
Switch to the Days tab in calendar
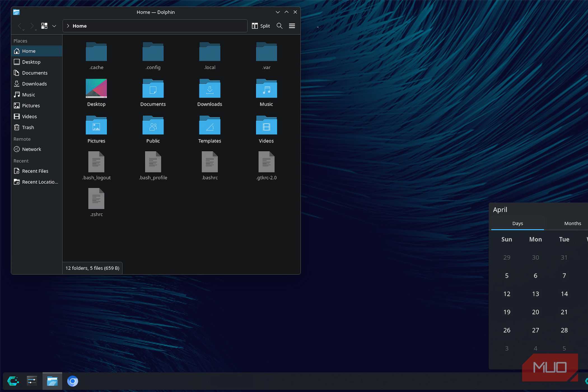(517, 223)
